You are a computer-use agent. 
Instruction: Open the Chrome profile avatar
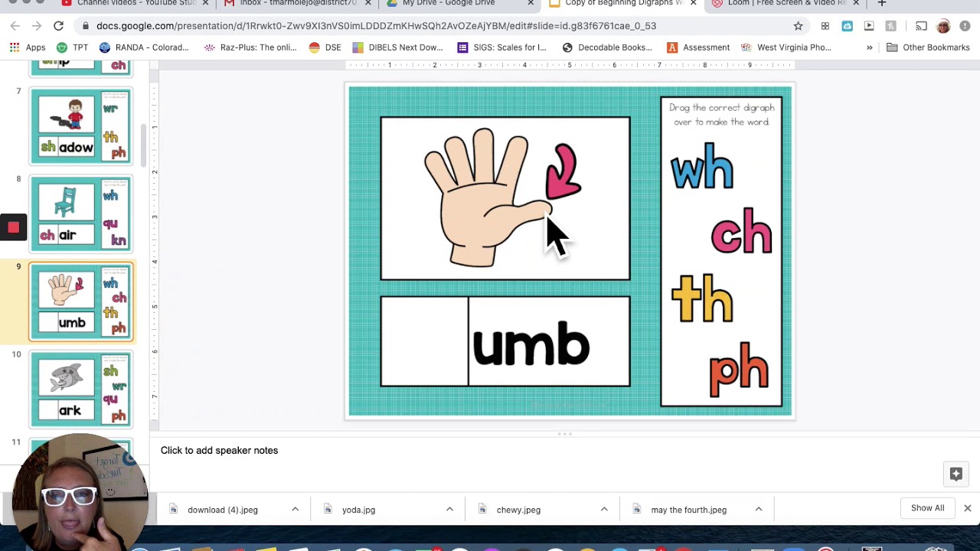943,26
